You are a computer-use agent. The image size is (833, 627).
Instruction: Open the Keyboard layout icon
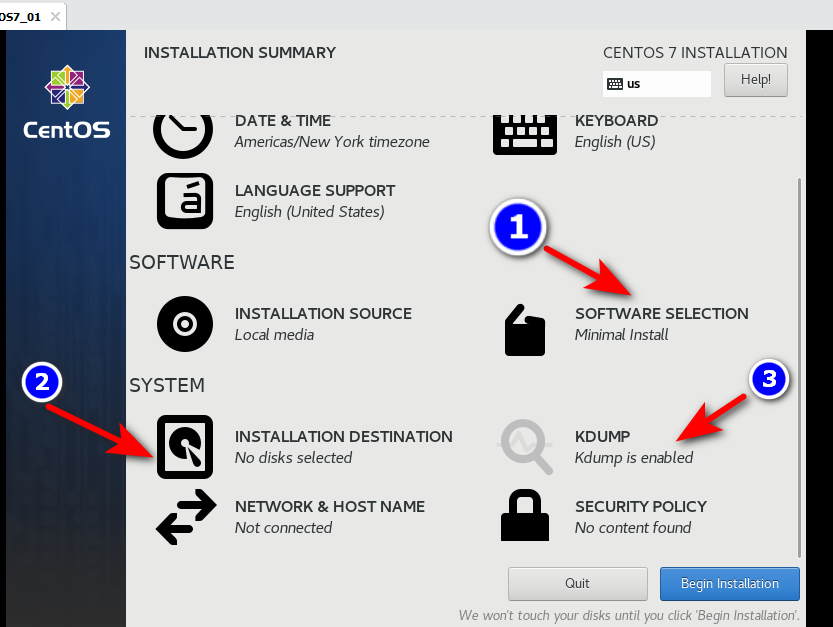[x=525, y=135]
